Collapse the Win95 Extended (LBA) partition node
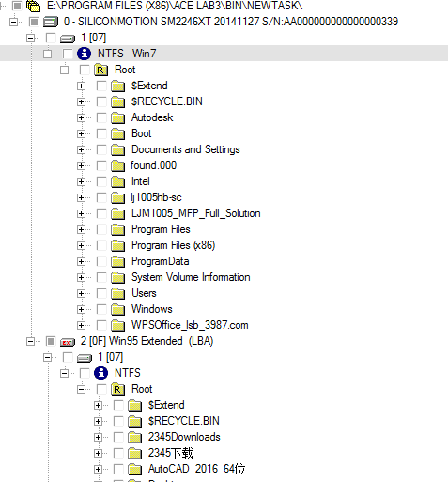 (30, 341)
